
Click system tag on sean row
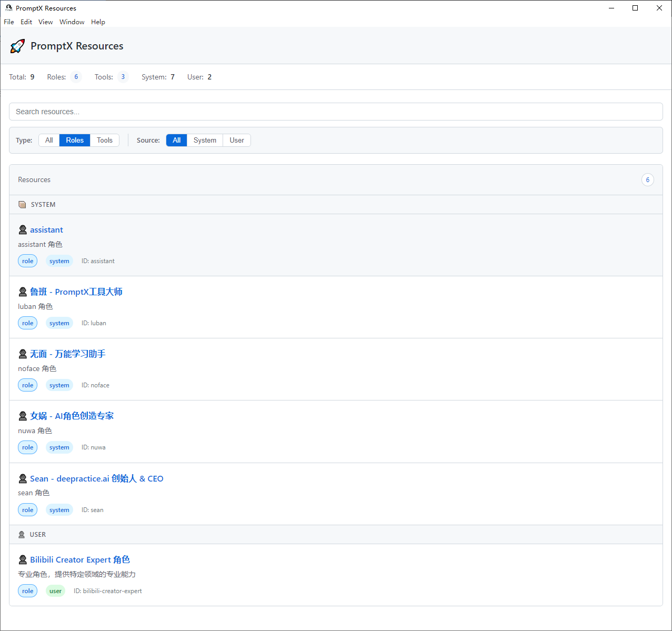pyautogui.click(x=59, y=510)
